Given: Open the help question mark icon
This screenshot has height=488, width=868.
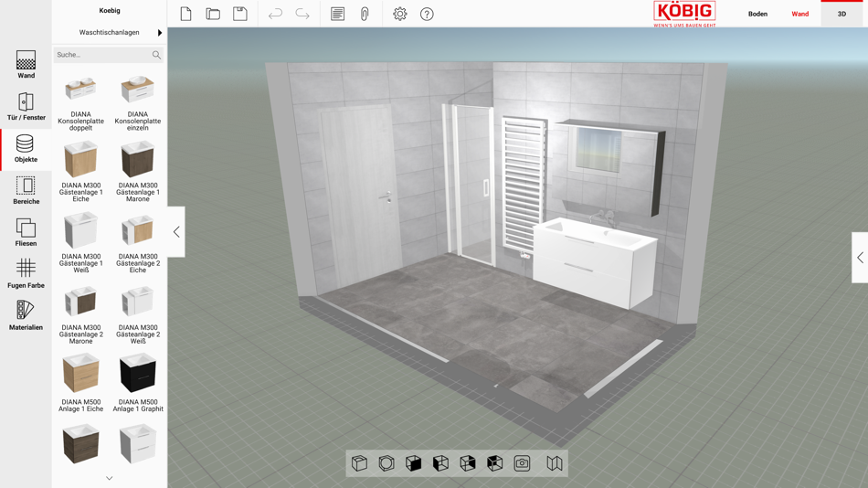Looking at the screenshot, I should tap(427, 15).
